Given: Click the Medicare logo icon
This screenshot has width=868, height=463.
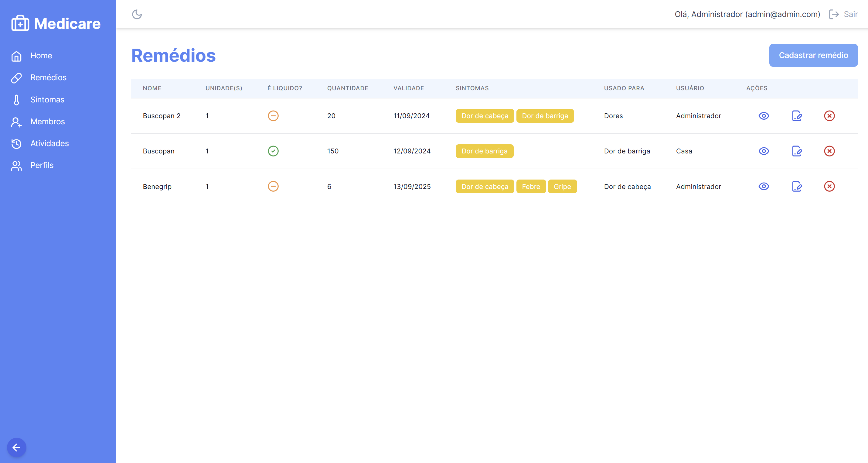Looking at the screenshot, I should (20, 23).
